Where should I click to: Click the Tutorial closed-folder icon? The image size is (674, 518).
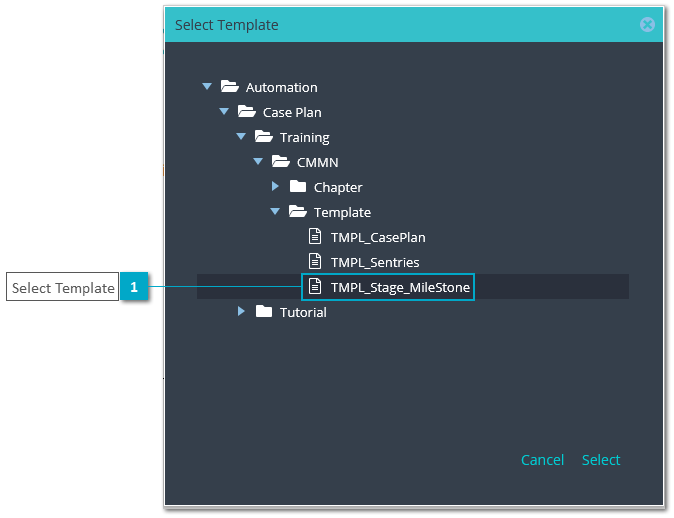[x=264, y=311]
